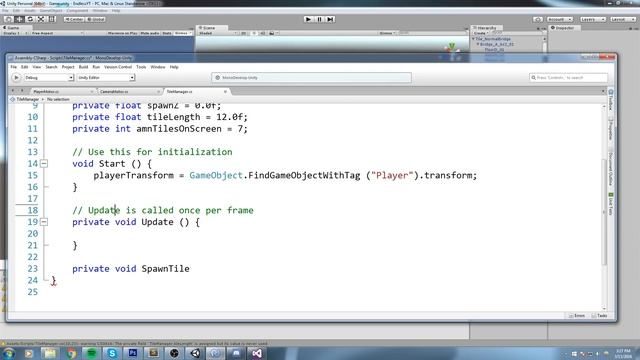Open Tasks pad in MonoDevelop status bar
This screenshot has width=640, height=360.
pyautogui.click(x=599, y=316)
